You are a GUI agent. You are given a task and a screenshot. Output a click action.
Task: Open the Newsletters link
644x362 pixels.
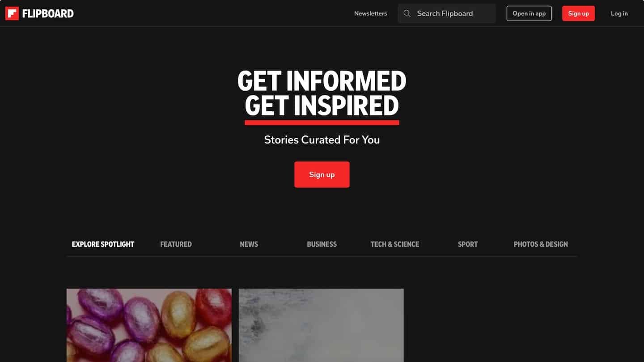coord(370,13)
